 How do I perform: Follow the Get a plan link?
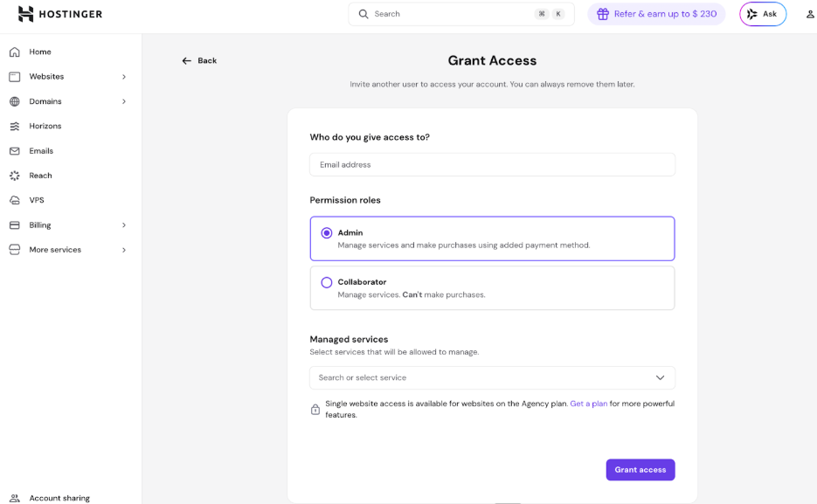click(588, 404)
